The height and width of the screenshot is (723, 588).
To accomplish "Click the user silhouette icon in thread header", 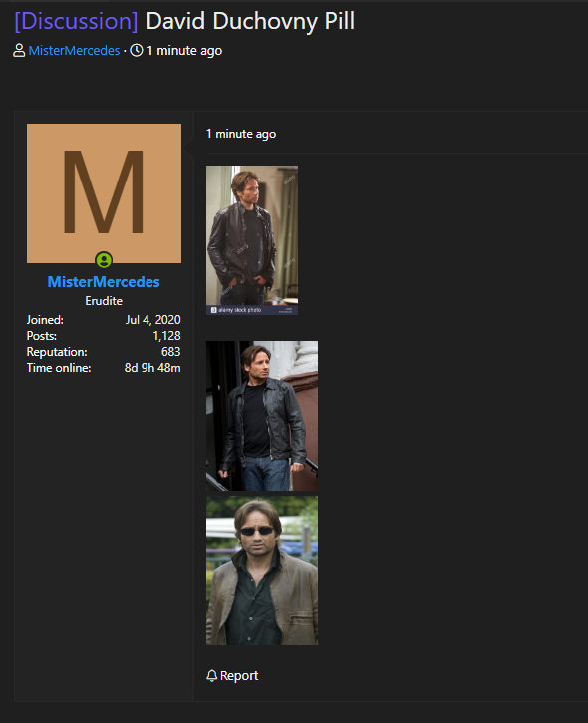I will pyautogui.click(x=19, y=50).
